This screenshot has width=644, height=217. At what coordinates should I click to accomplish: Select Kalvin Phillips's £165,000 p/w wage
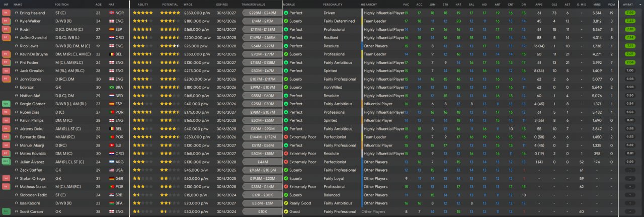point(197,120)
